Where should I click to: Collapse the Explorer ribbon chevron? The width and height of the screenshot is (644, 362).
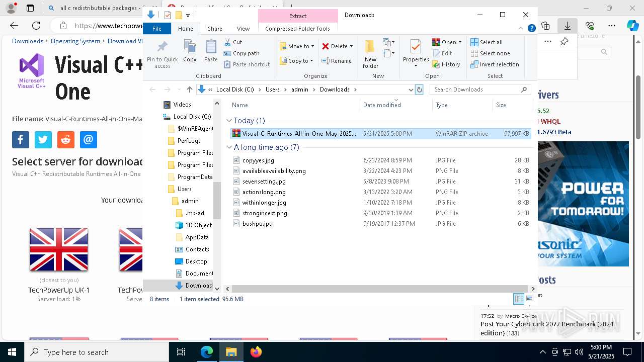[522, 29]
